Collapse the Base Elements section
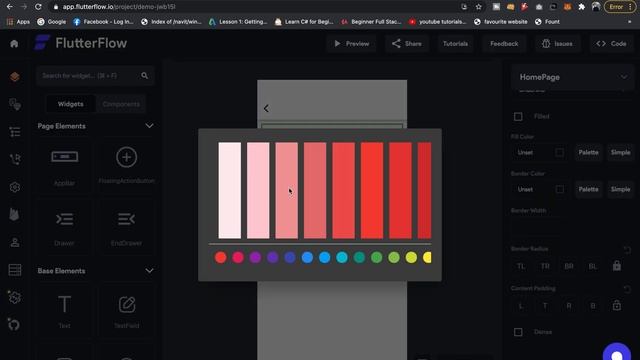Screen dimensions: 640x360 (x=149, y=271)
